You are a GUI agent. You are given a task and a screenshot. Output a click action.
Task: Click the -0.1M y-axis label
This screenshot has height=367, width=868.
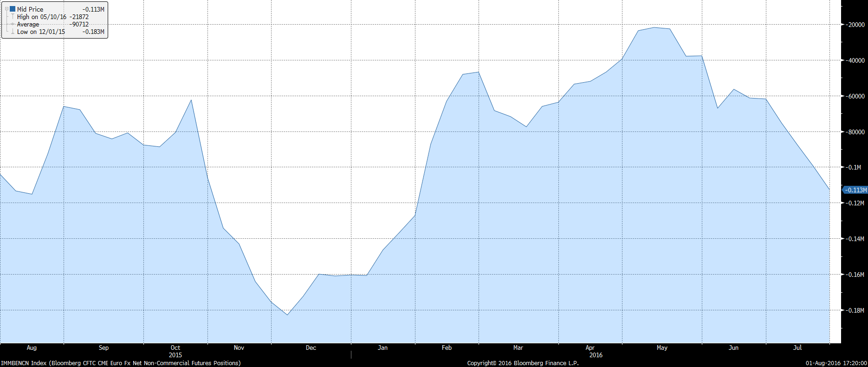(x=853, y=167)
